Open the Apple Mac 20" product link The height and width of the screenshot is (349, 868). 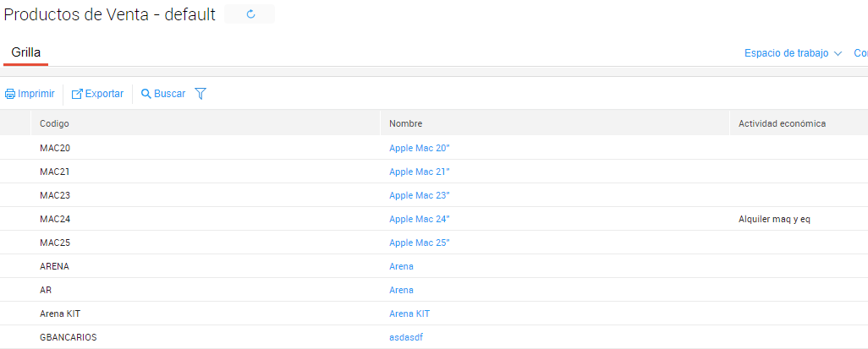419,148
